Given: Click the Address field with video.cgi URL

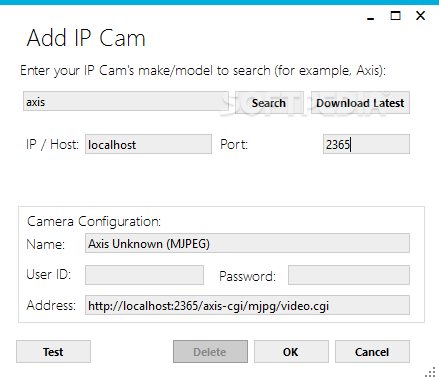Looking at the screenshot, I should pos(247,305).
